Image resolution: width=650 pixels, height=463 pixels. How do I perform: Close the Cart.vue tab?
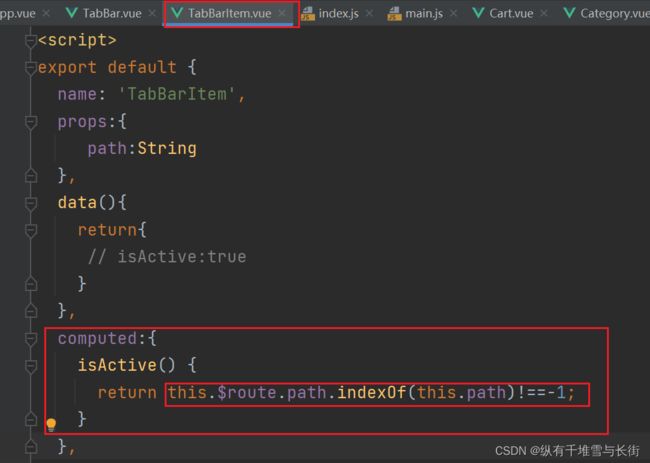point(544,13)
